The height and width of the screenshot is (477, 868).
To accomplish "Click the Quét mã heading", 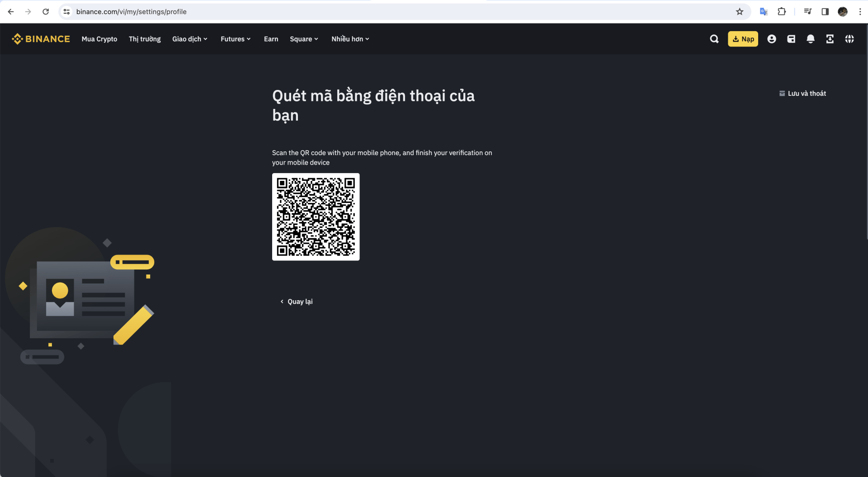I will coord(373,105).
